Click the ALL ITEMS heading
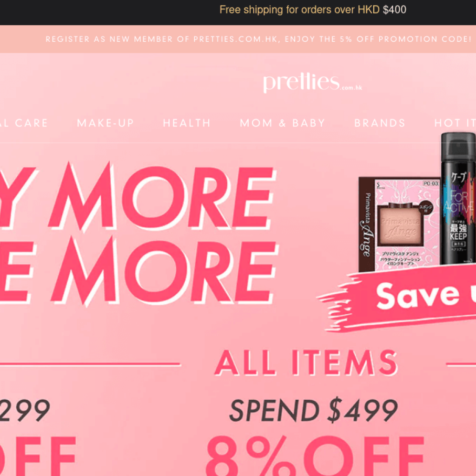Image resolution: width=476 pixels, height=476 pixels. (x=306, y=363)
